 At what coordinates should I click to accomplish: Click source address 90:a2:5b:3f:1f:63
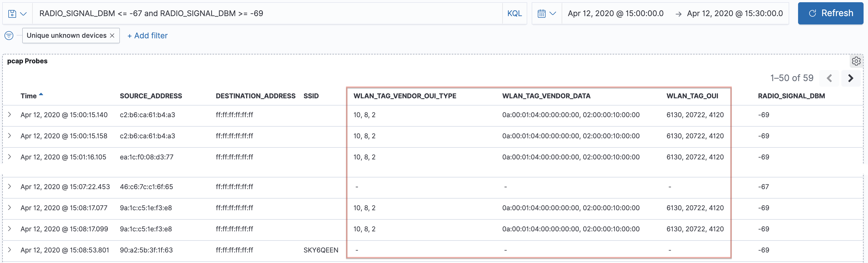[x=146, y=250]
